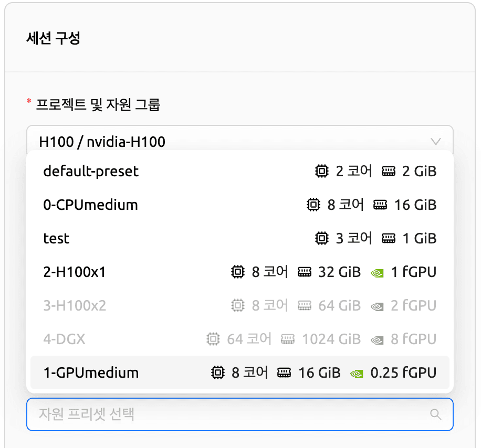Select the 2-H100x1 resource preset

pos(75,272)
